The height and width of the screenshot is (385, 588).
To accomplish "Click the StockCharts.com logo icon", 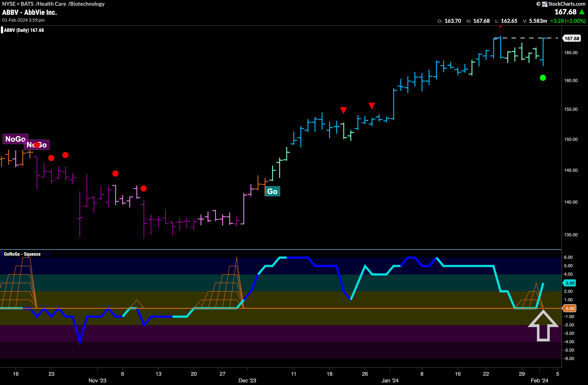I will [544, 4].
